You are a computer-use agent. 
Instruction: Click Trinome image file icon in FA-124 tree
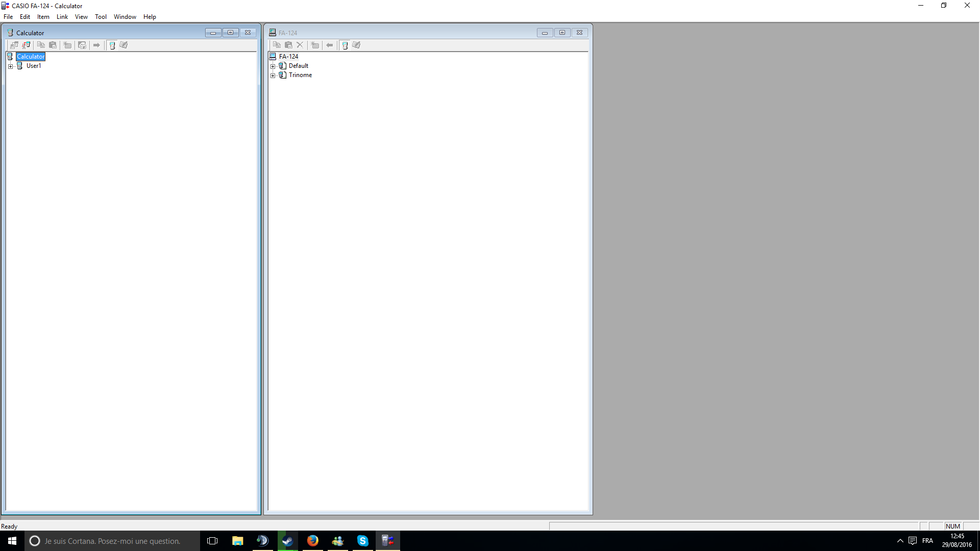[x=283, y=75]
